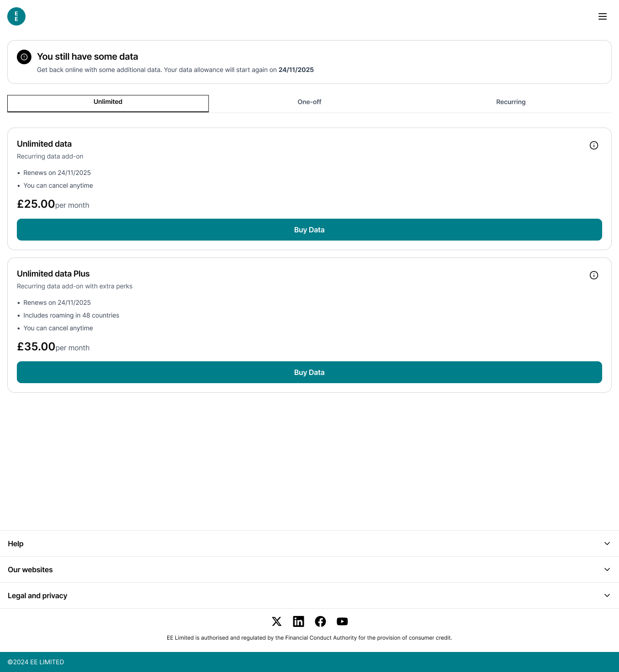Switch to the One-off tab
Screen dimensions: 619x672
click(309, 102)
